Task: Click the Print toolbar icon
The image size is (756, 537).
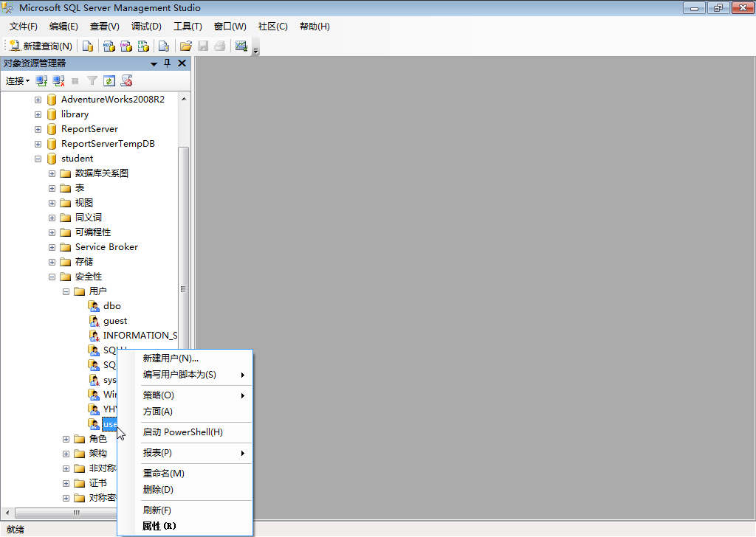Action: pos(220,46)
